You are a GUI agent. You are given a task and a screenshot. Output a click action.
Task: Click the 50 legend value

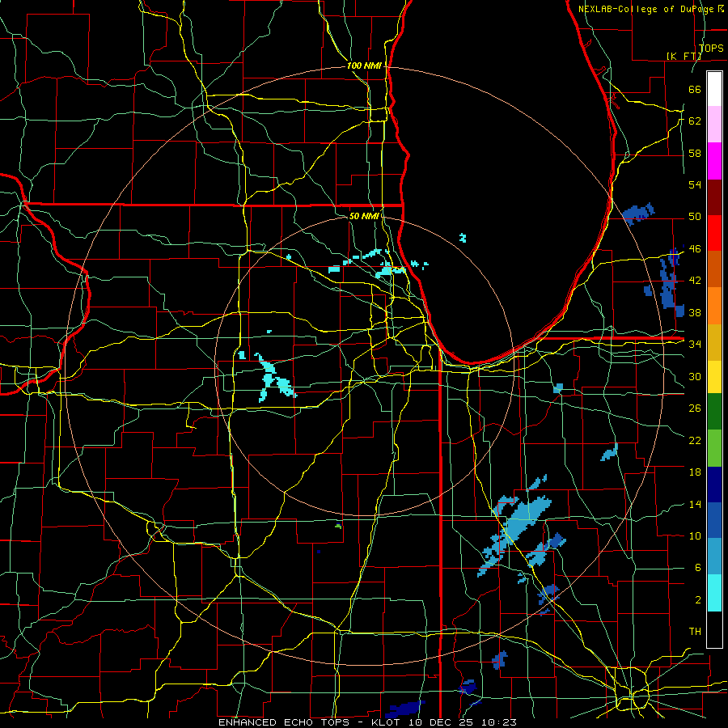695,217
